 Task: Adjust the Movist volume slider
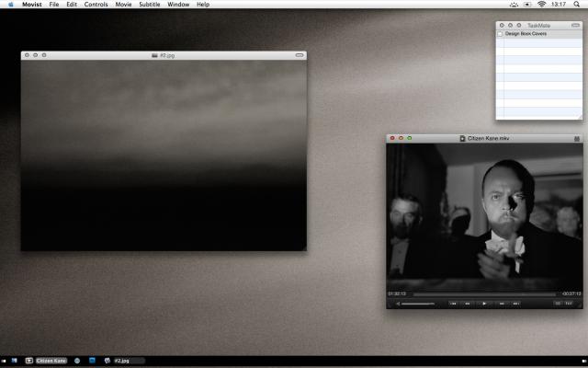[x=418, y=303]
